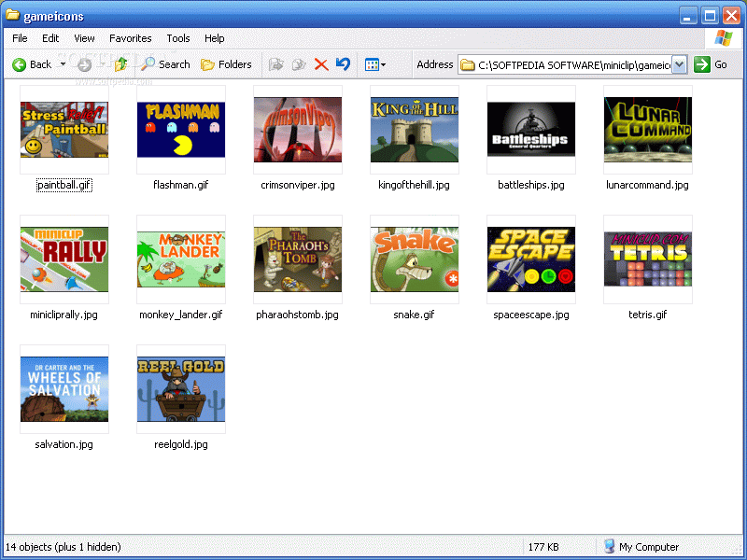This screenshot has height=560, width=747.
Task: Click the Forward navigation icon
Action: click(84, 64)
